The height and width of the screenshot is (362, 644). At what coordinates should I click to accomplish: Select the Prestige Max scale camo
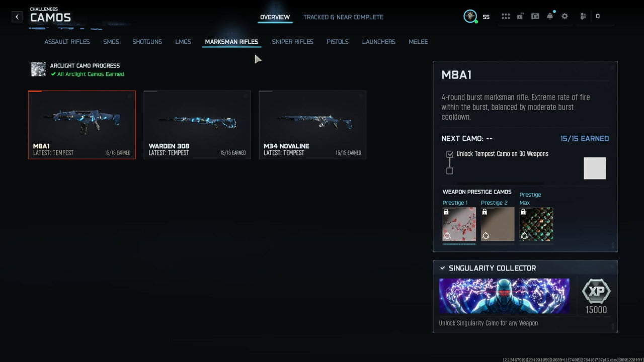coord(536,224)
